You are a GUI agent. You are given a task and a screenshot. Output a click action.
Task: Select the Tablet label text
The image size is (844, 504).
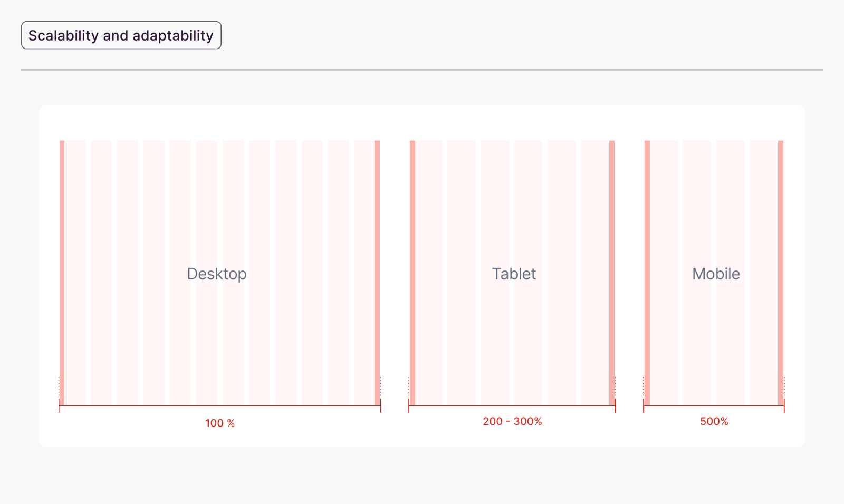[x=514, y=274]
